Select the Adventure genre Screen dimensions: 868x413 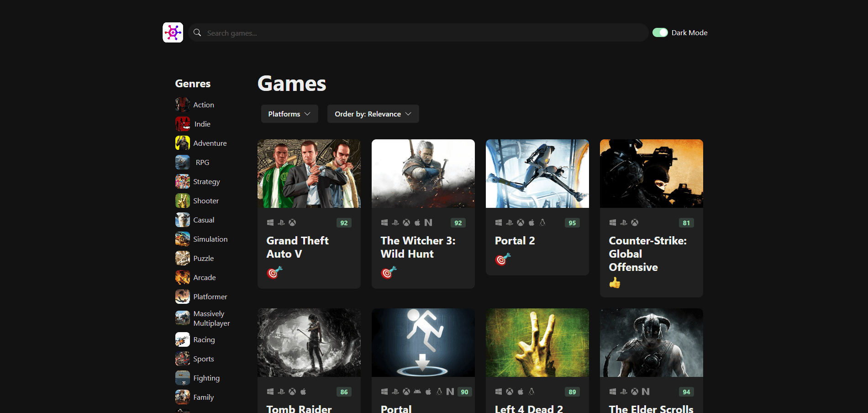click(210, 143)
